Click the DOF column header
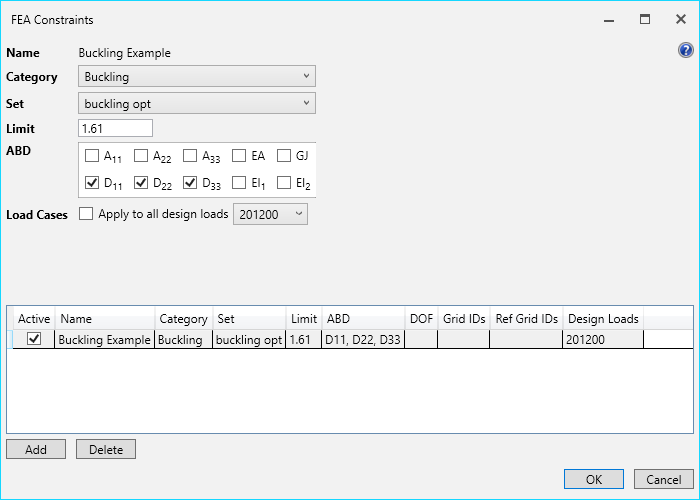 pos(421,319)
